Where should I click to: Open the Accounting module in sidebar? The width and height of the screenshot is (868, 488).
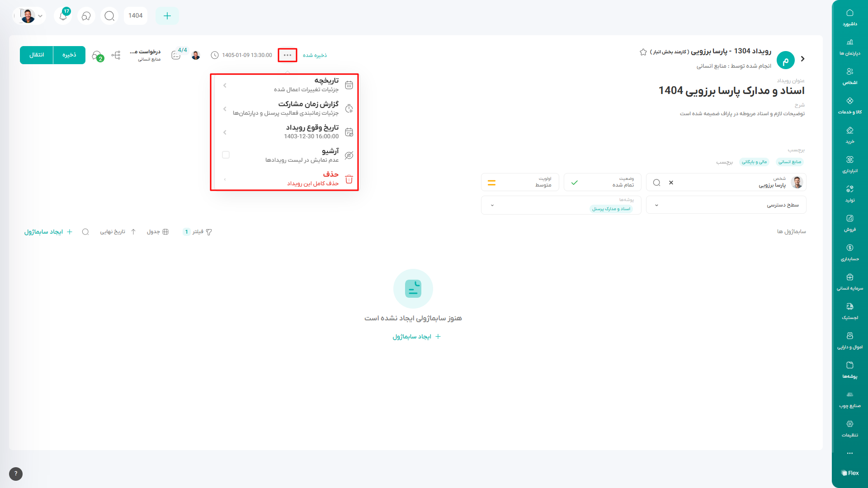click(849, 252)
